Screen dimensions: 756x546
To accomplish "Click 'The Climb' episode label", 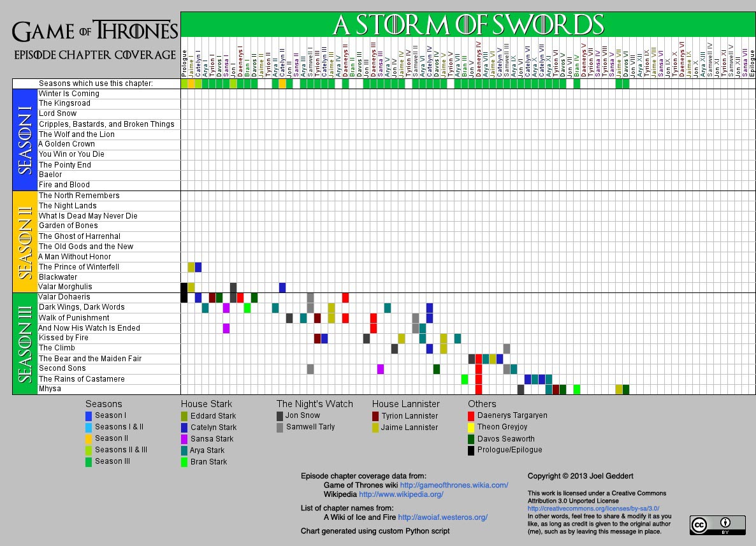I will 56,348.
